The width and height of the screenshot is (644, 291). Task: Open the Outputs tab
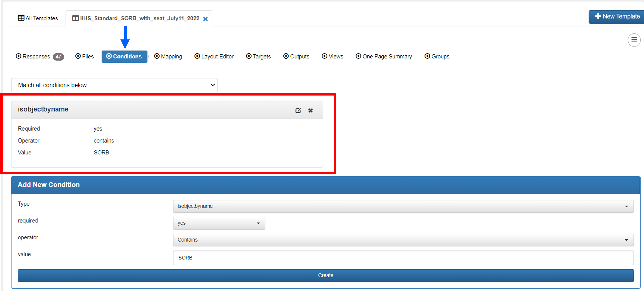[296, 56]
